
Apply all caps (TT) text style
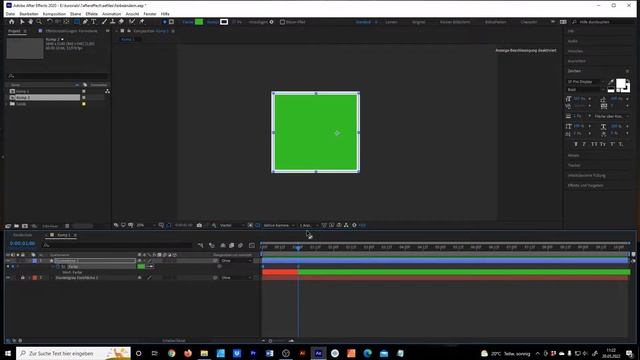(x=594, y=144)
